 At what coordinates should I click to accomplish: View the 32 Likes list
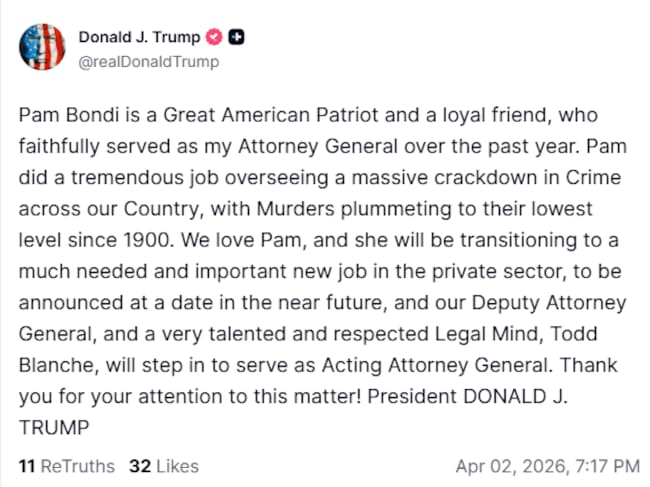point(164,466)
